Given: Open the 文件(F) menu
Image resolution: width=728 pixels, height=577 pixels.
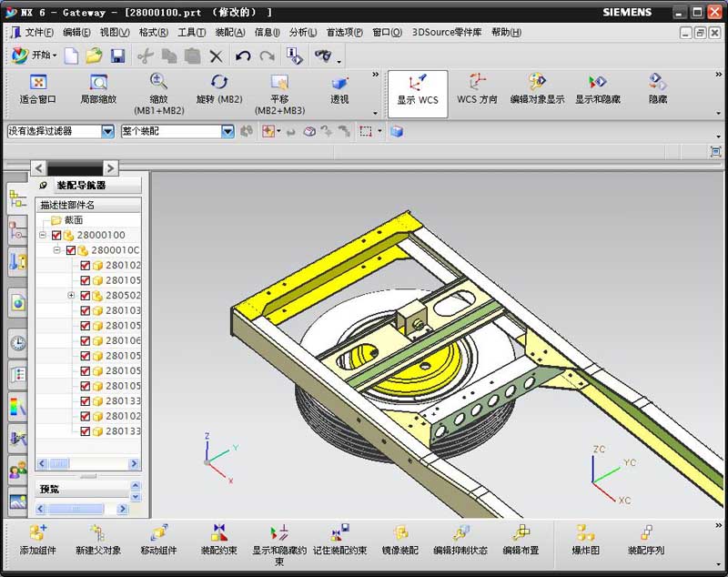Looking at the screenshot, I should pyautogui.click(x=39, y=33).
